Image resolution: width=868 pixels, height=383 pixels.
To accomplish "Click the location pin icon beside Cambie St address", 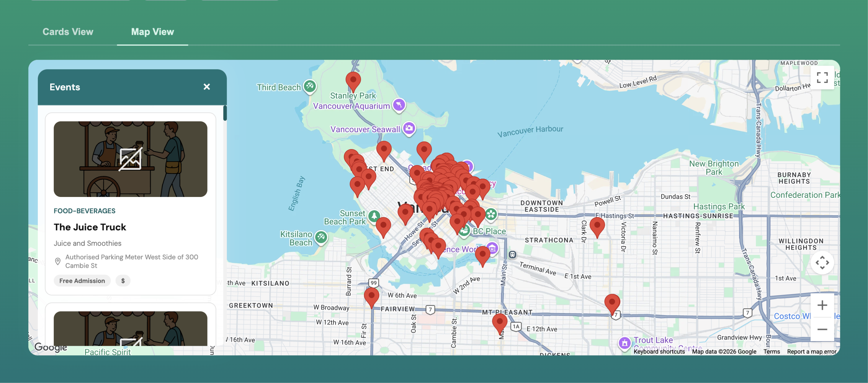I will point(58,261).
